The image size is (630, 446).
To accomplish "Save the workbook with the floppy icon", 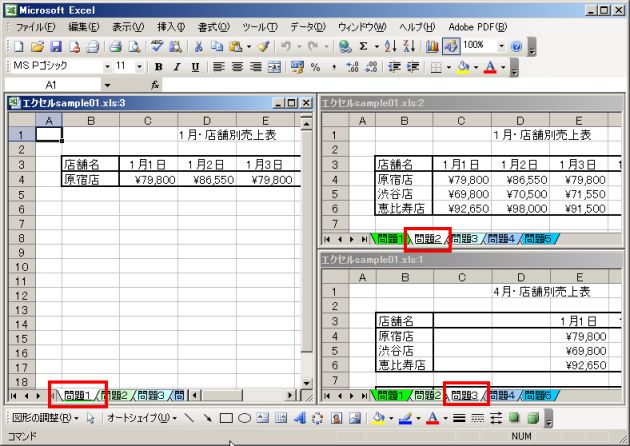I will pyautogui.click(x=55, y=47).
